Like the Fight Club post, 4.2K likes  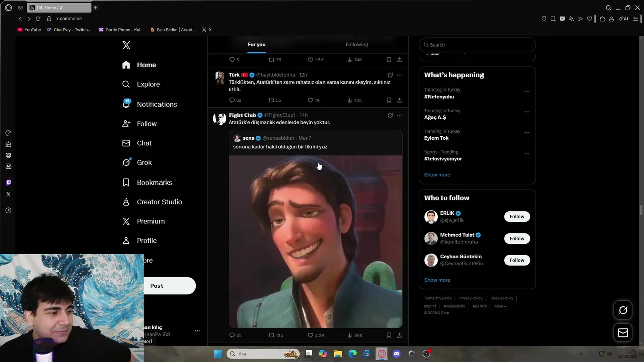tap(315, 335)
